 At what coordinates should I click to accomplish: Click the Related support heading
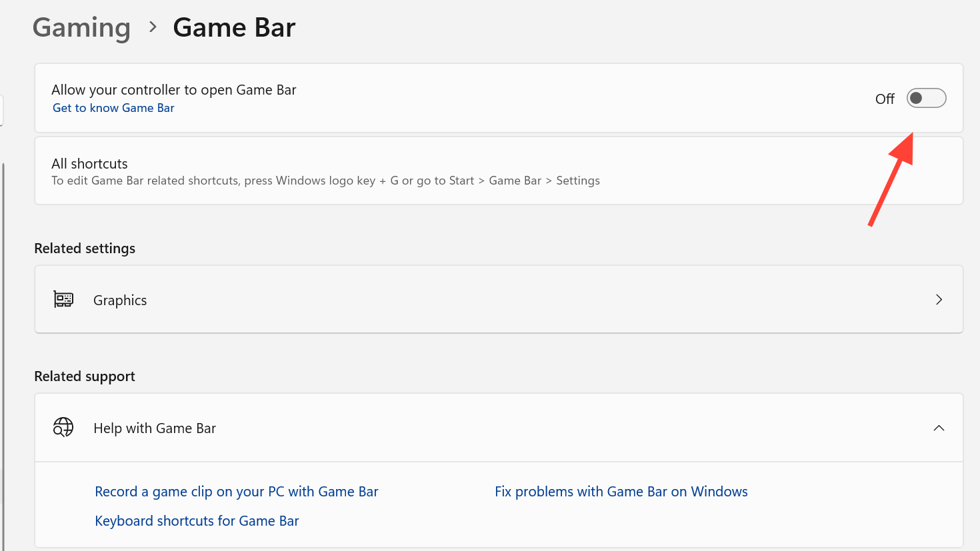click(85, 376)
